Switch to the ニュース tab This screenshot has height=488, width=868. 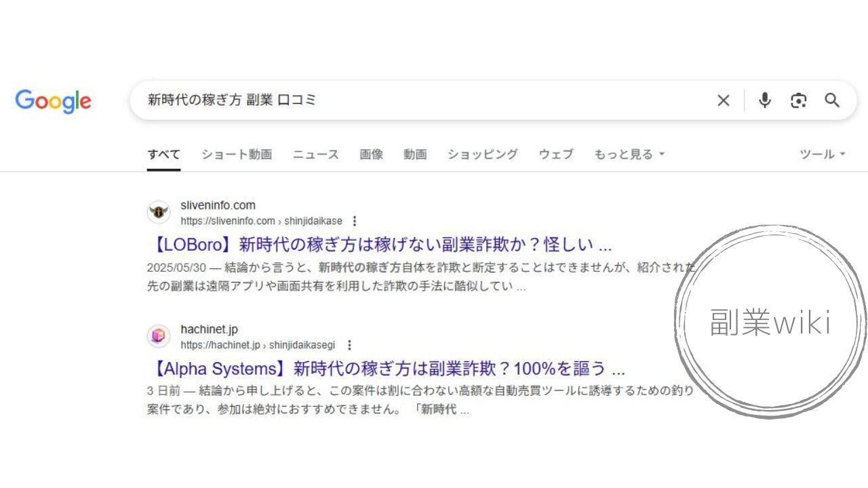(x=315, y=155)
